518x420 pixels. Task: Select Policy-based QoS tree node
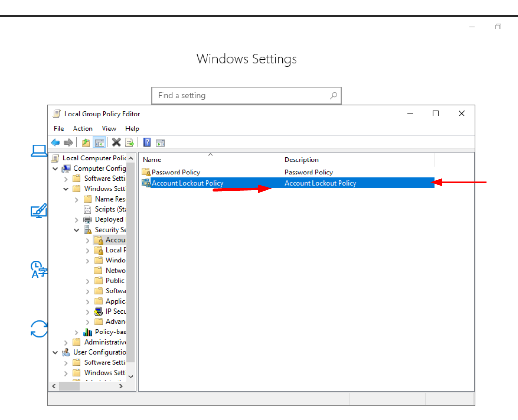tap(110, 332)
